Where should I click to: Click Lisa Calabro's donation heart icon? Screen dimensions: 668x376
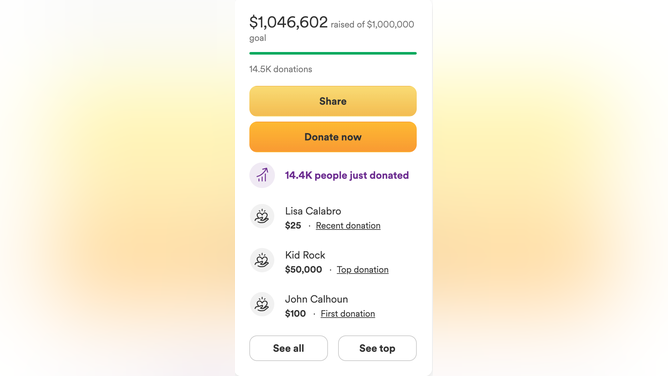tap(262, 216)
